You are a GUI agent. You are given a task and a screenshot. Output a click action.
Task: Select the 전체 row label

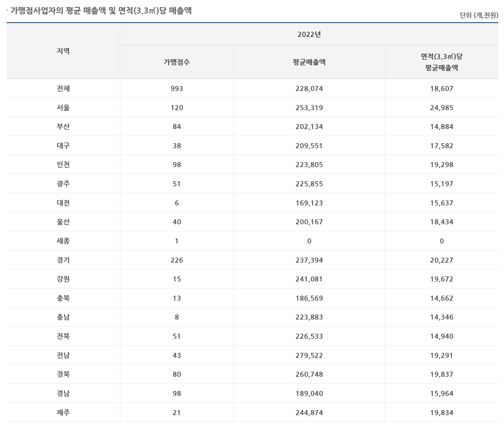[x=63, y=89]
